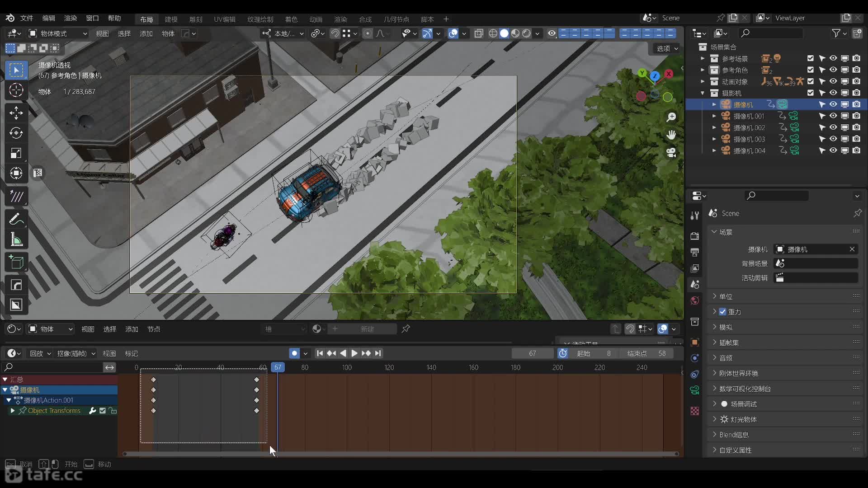Switch to the 几何节点 workspace tab
Image resolution: width=868 pixels, height=488 pixels.
tap(396, 19)
